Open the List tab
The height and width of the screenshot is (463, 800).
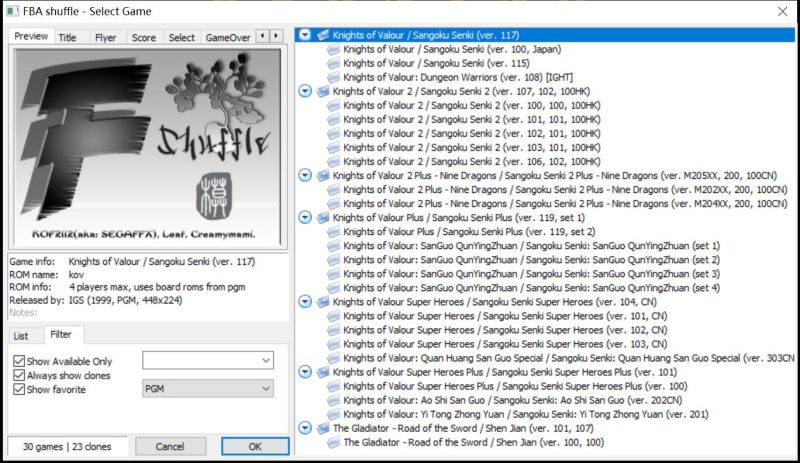pyautogui.click(x=21, y=336)
